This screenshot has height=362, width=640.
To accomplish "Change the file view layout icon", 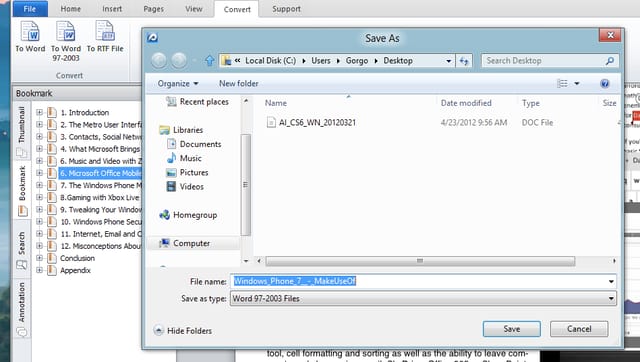I will tap(563, 83).
